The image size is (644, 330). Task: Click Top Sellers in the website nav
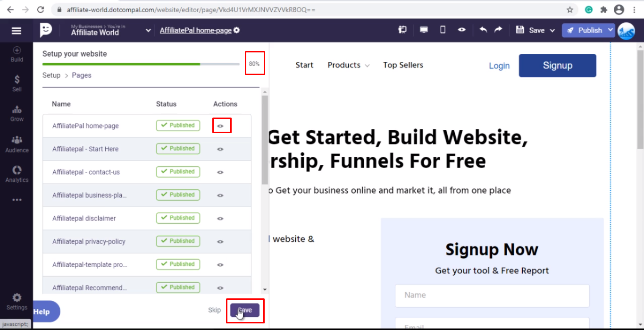(x=403, y=65)
